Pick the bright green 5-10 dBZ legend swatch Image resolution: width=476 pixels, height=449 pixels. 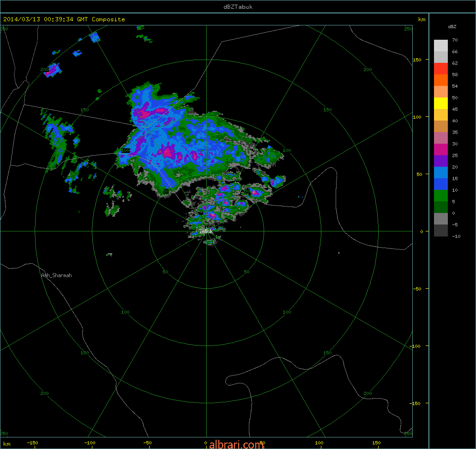tap(441, 196)
